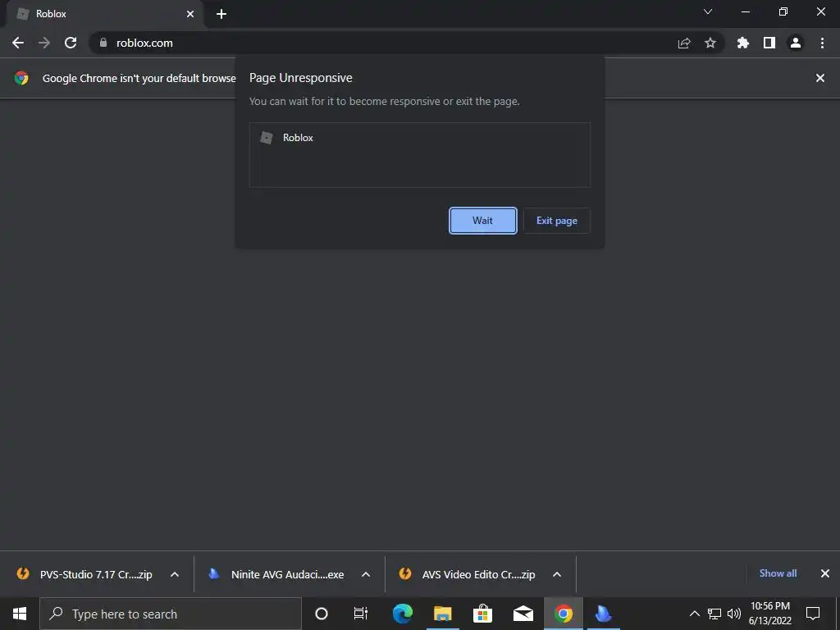Click the Ninite taskbar icon
Image resolution: width=840 pixels, height=630 pixels.
[604, 614]
